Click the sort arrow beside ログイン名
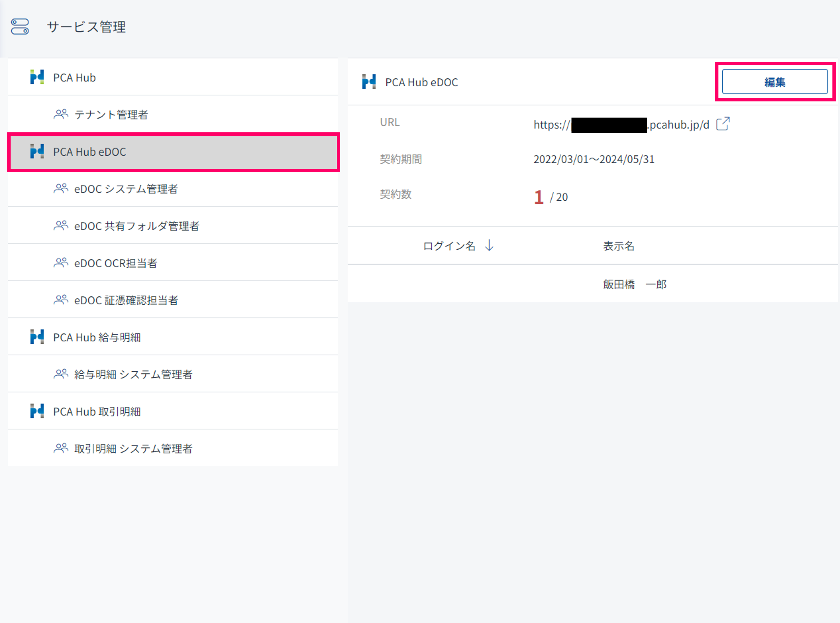 point(489,245)
